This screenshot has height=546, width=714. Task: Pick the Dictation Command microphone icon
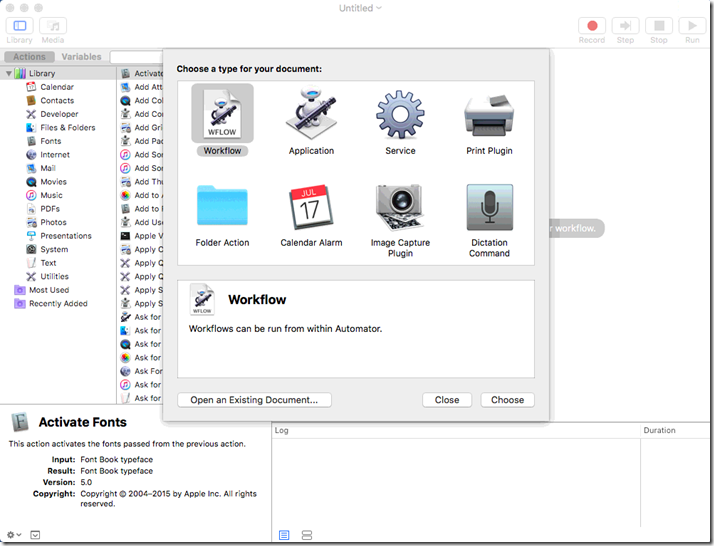tap(490, 208)
